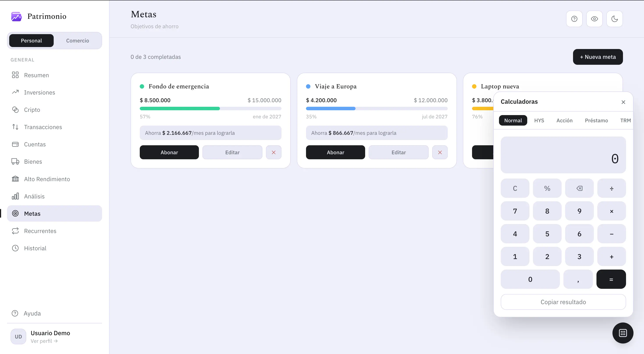Viewport: 644px width, 354px height.
Task: Select the Normal calculator tab
Action: (513, 120)
